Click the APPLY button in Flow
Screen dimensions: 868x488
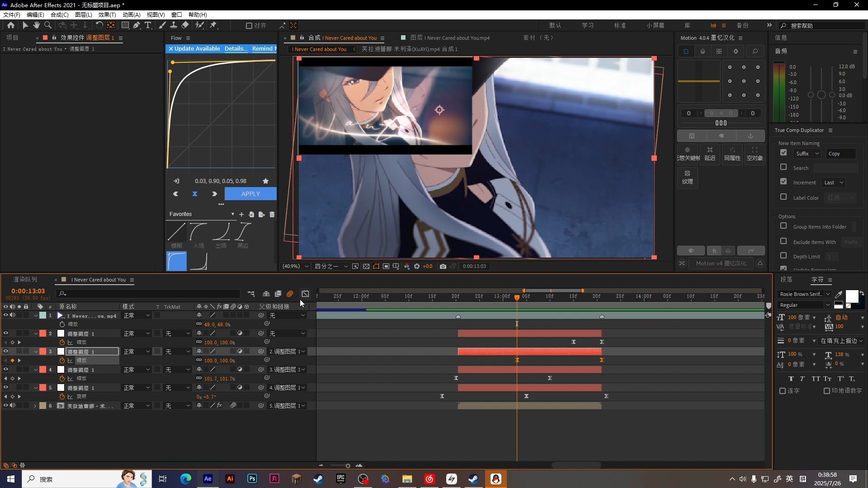(x=250, y=194)
